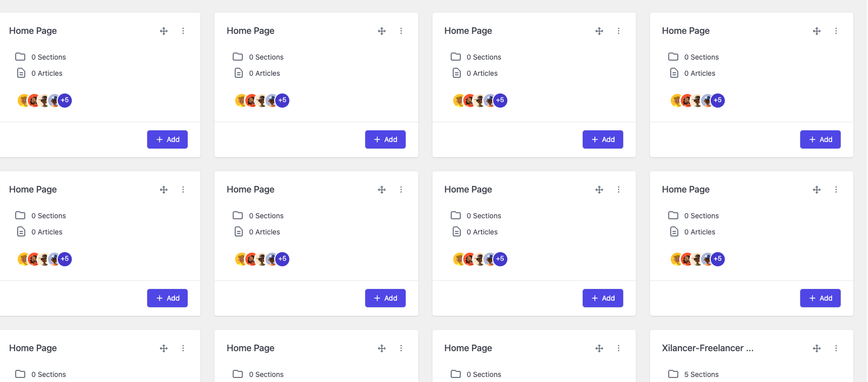Click Add on the first top-row Home Page card
Screen dimensions: 868x382
click(167, 139)
